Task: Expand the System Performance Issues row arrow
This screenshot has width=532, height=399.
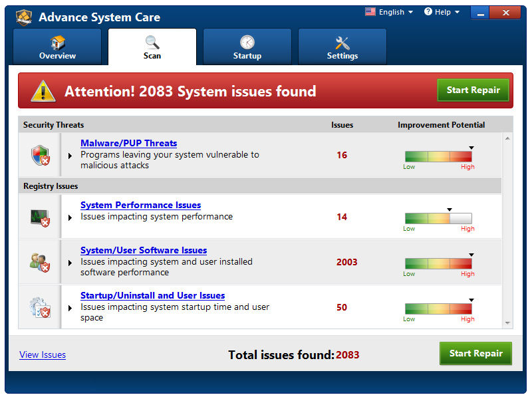Action: tap(70, 218)
